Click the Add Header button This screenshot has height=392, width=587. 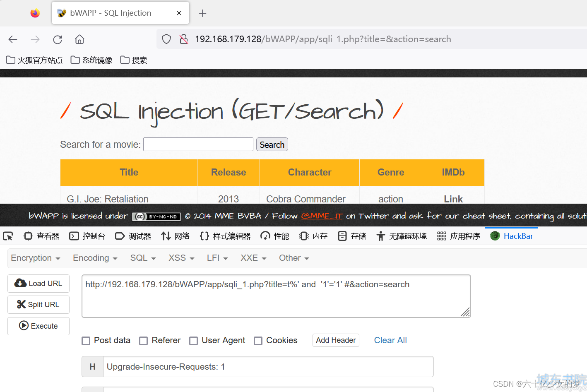[336, 340]
